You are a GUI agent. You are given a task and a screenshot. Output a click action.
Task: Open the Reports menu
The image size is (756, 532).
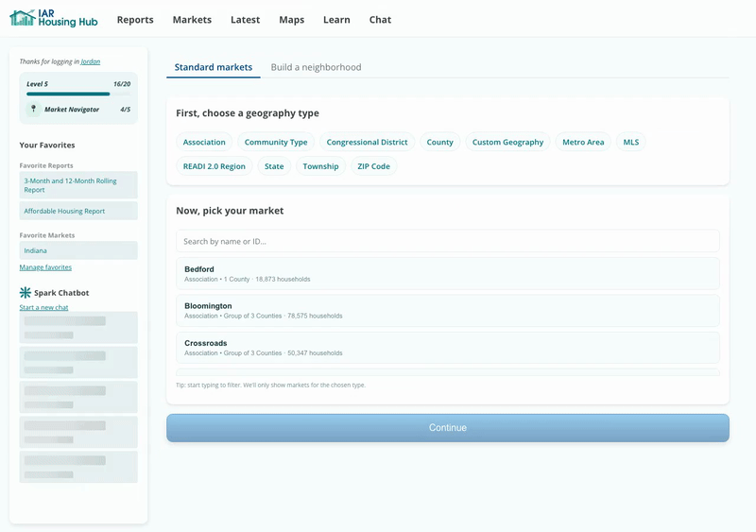click(135, 20)
